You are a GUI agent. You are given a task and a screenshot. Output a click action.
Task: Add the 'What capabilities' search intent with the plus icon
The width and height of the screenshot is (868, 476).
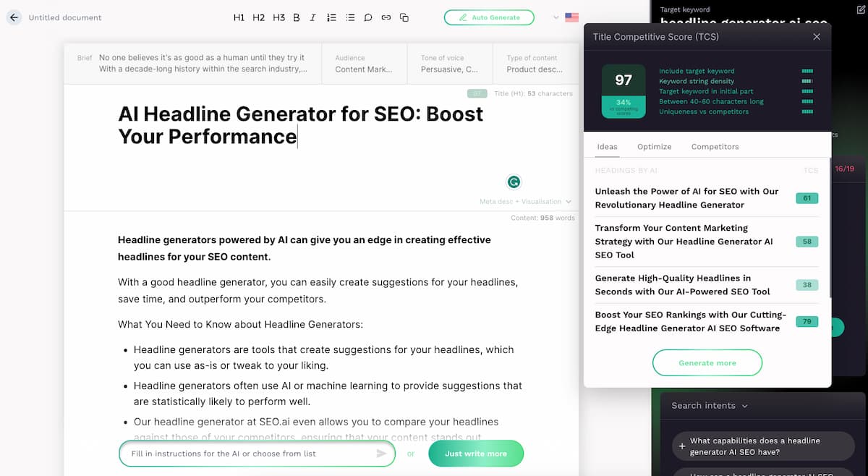682,447
